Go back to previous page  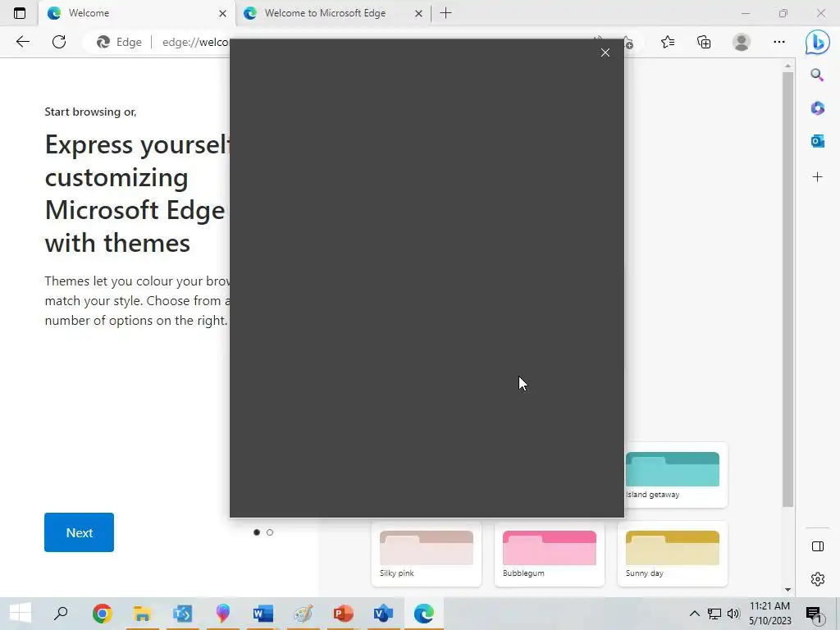22,42
